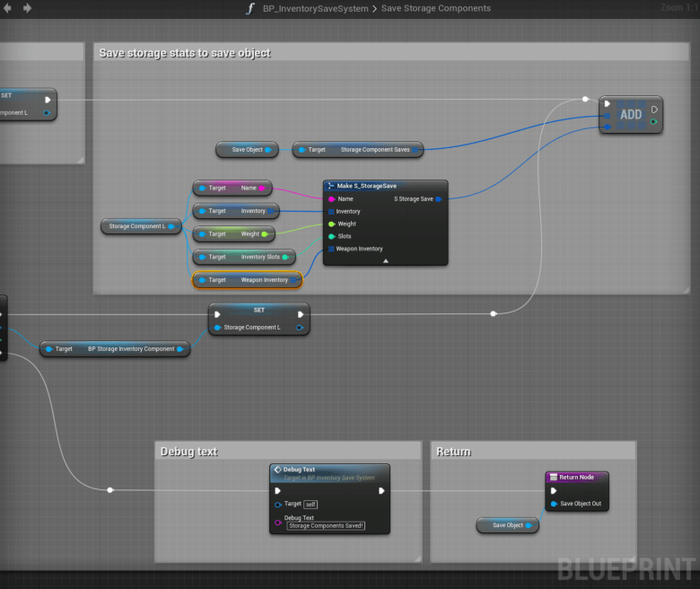Image resolution: width=700 pixels, height=589 pixels.
Task: Click the Slots input pin on Make S_StorageSave
Action: coord(331,236)
